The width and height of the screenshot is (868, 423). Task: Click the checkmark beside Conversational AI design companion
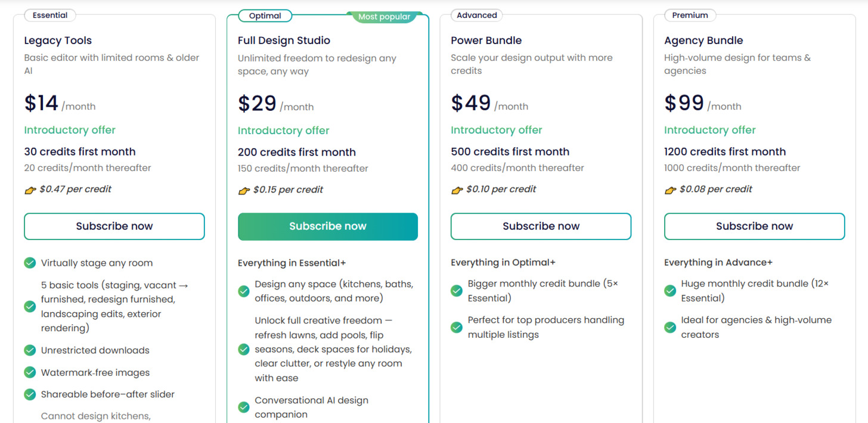pos(244,407)
